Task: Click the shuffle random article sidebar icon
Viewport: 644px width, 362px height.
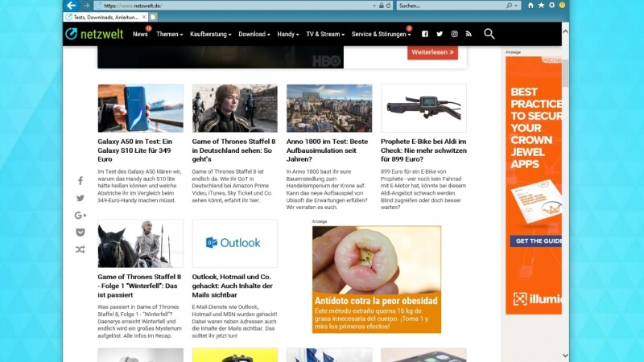Action: click(80, 249)
